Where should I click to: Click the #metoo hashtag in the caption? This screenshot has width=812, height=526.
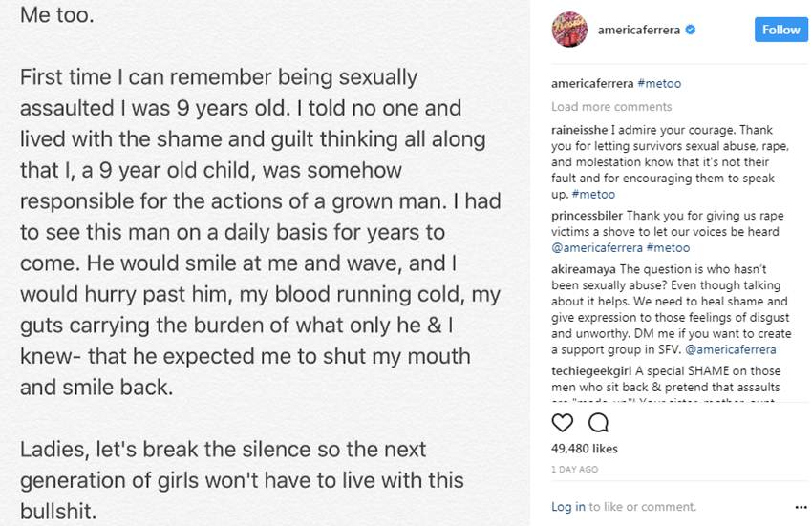pos(659,84)
